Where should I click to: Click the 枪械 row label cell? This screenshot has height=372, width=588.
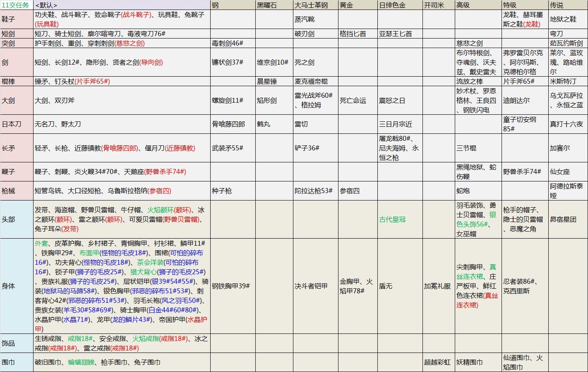(x=8, y=191)
